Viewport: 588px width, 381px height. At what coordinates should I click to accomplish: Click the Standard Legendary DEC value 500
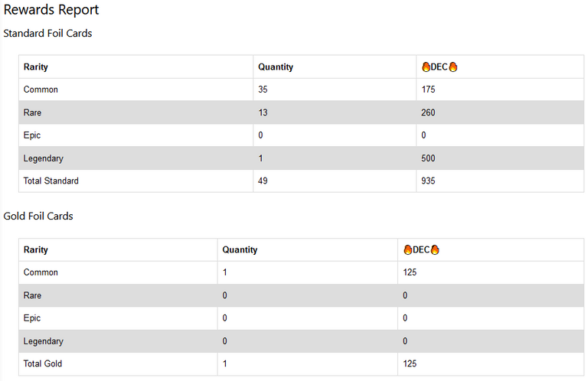point(428,158)
